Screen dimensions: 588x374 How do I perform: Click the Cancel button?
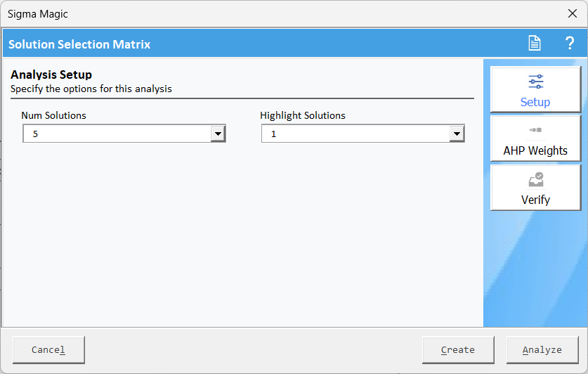coord(48,350)
